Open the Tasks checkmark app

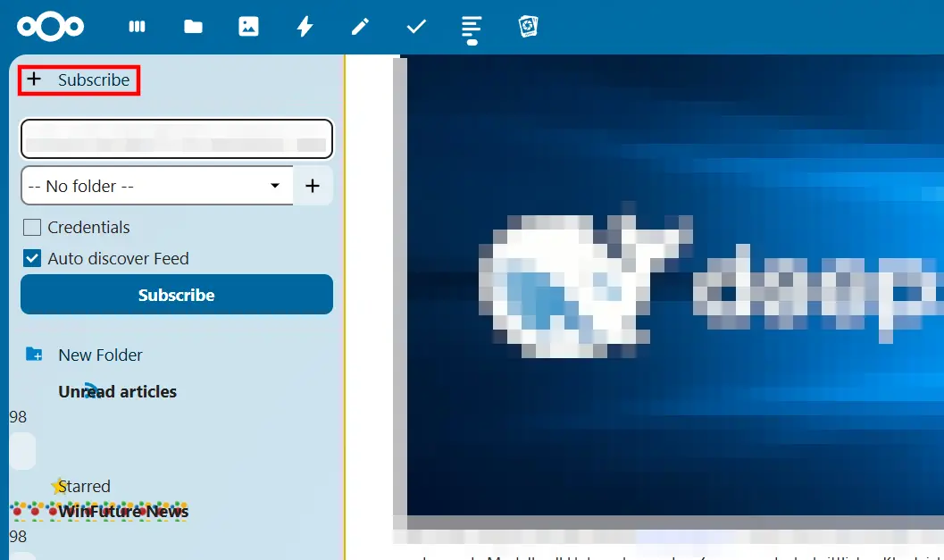[x=416, y=27]
